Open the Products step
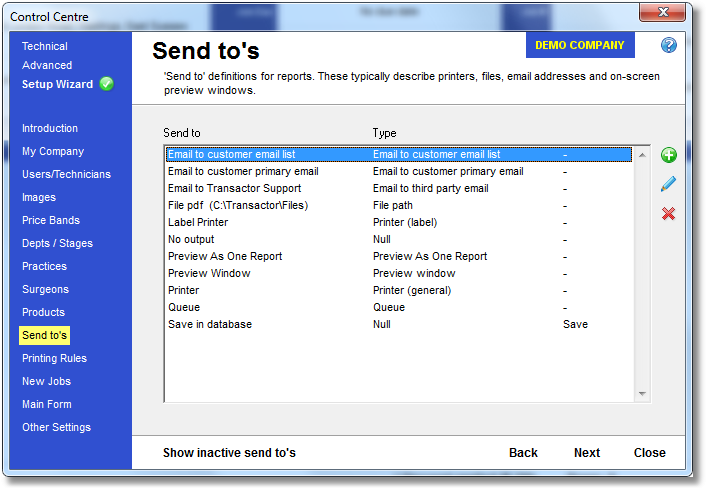Image resolution: width=707 pixels, height=491 pixels. click(x=43, y=312)
